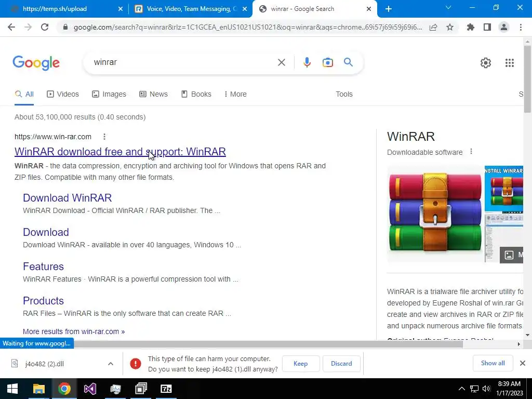Click the padlock site info icon

pyautogui.click(x=65, y=27)
